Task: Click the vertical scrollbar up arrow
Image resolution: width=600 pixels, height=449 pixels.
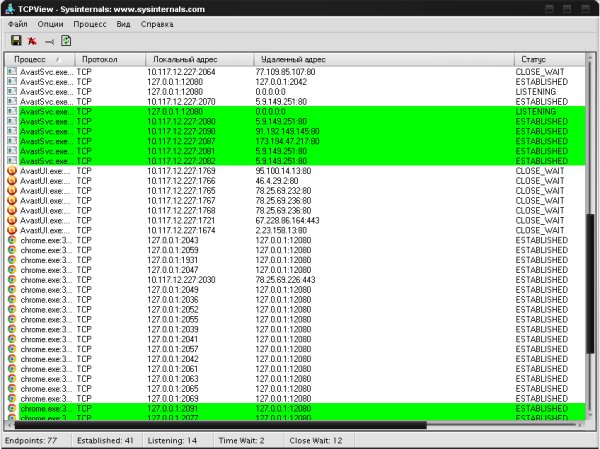Action: tap(590, 58)
